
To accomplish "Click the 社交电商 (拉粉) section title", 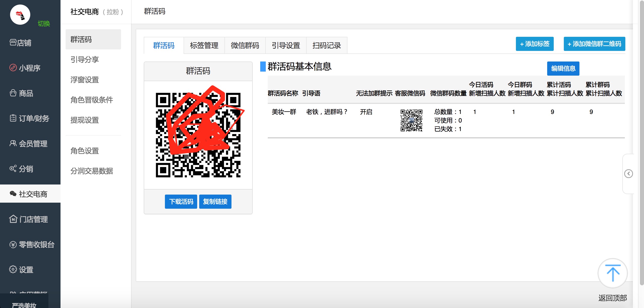I will 97,12.
